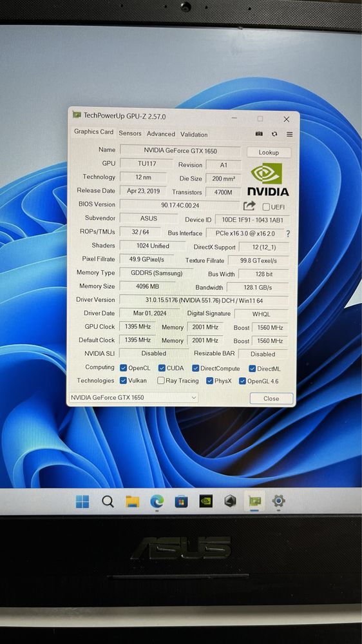This screenshot has width=362, height=644.
Task: Open Armoury Crate icon in taskbar
Action: pyautogui.click(x=230, y=501)
